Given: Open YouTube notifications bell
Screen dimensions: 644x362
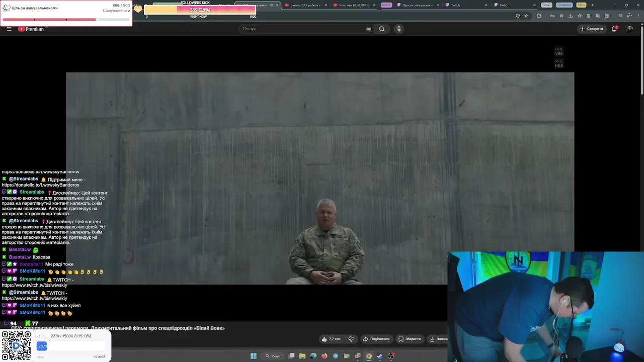Looking at the screenshot, I should tap(614, 29).
